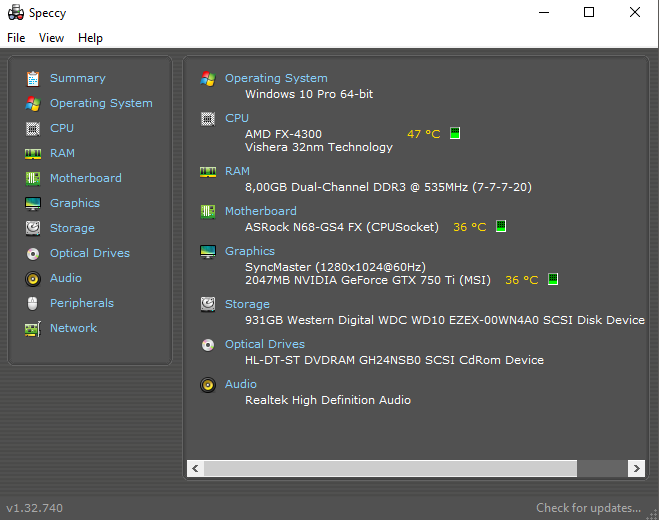Click the GPU temperature status indicator
The width and height of the screenshot is (659, 520).
click(x=553, y=279)
